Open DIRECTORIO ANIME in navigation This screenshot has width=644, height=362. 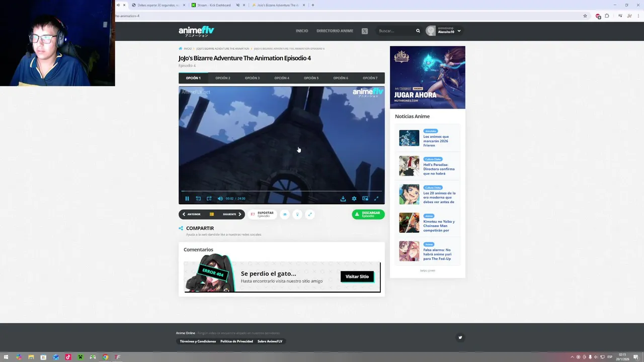tap(335, 31)
